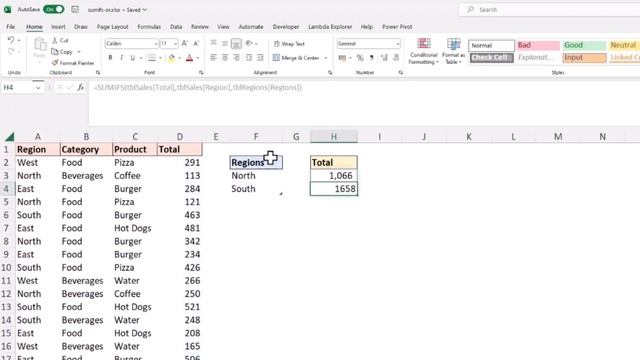Top-align cell contents icon
Viewport: 640px width, 360px height.
[x=213, y=43]
